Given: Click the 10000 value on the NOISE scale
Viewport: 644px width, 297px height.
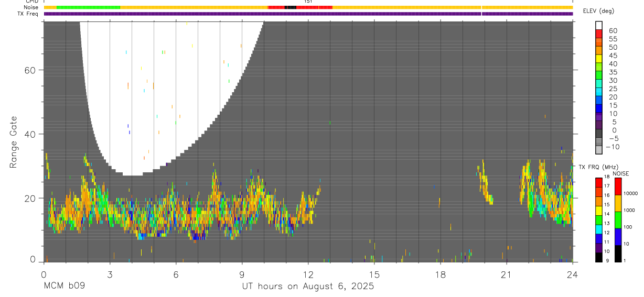Looking at the screenshot, I should click(630, 193).
